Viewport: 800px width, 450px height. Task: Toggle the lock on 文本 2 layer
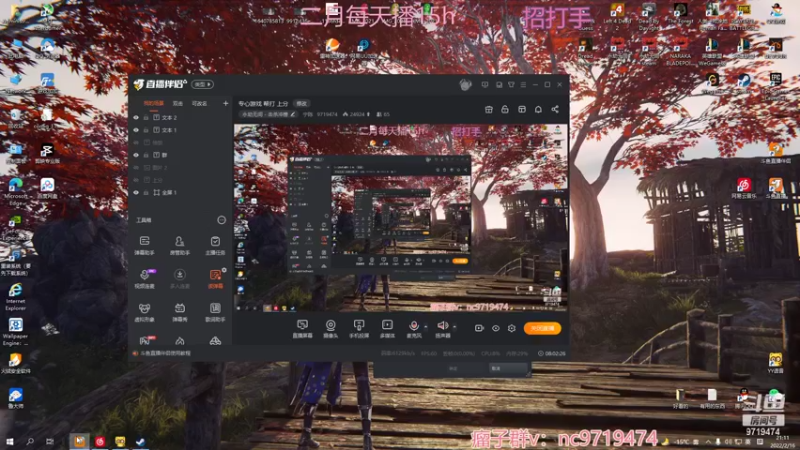pos(146,117)
